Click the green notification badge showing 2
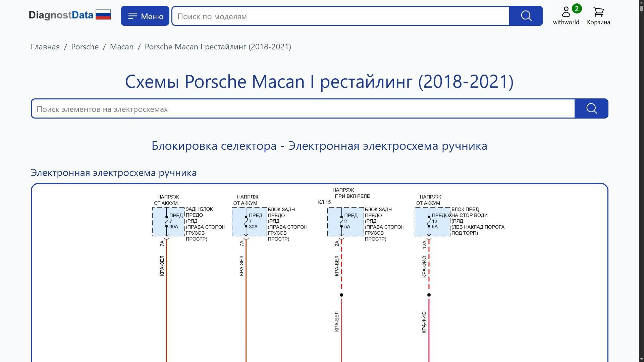 click(x=577, y=9)
